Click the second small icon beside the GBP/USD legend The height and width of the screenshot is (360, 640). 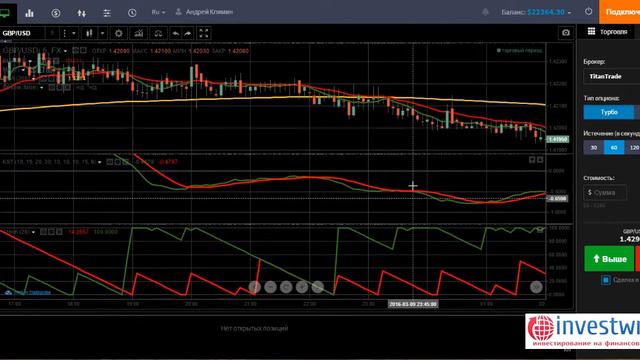[83, 51]
